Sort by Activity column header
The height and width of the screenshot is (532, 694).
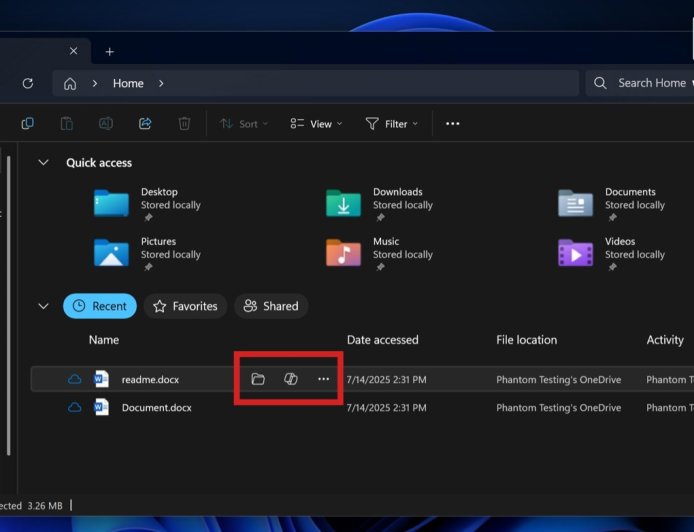click(x=665, y=339)
